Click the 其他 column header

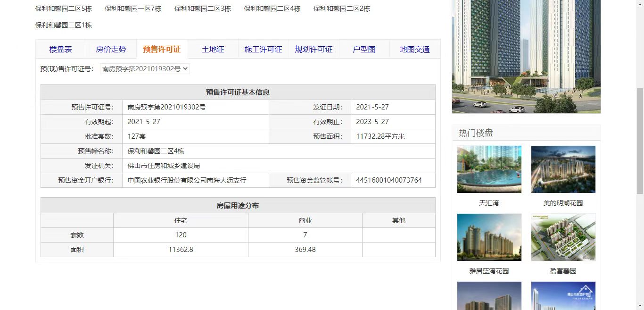pyautogui.click(x=399, y=220)
